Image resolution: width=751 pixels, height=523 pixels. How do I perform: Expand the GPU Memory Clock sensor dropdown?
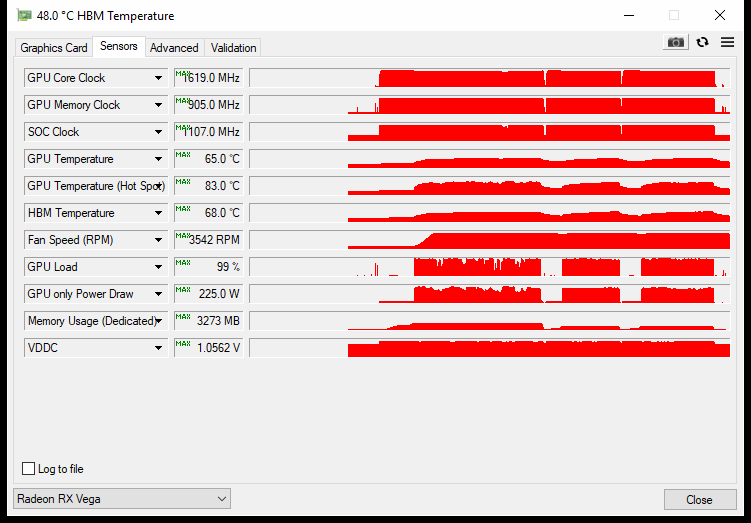[x=96, y=105]
